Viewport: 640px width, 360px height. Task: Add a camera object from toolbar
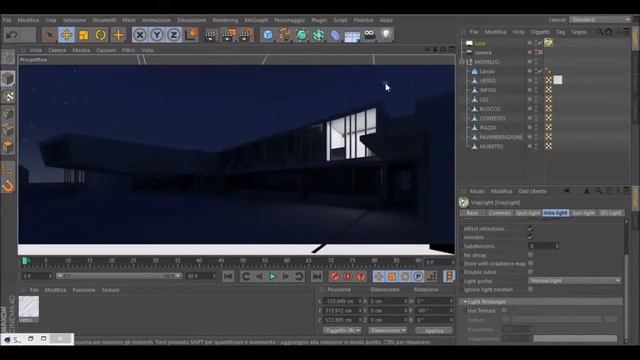[369, 35]
